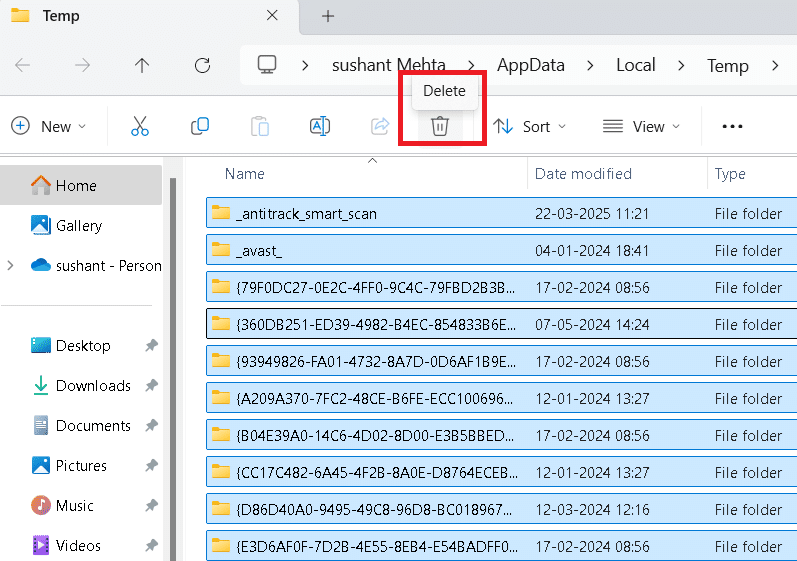The image size is (797, 561).
Task: Go up one folder level
Action: (142, 66)
